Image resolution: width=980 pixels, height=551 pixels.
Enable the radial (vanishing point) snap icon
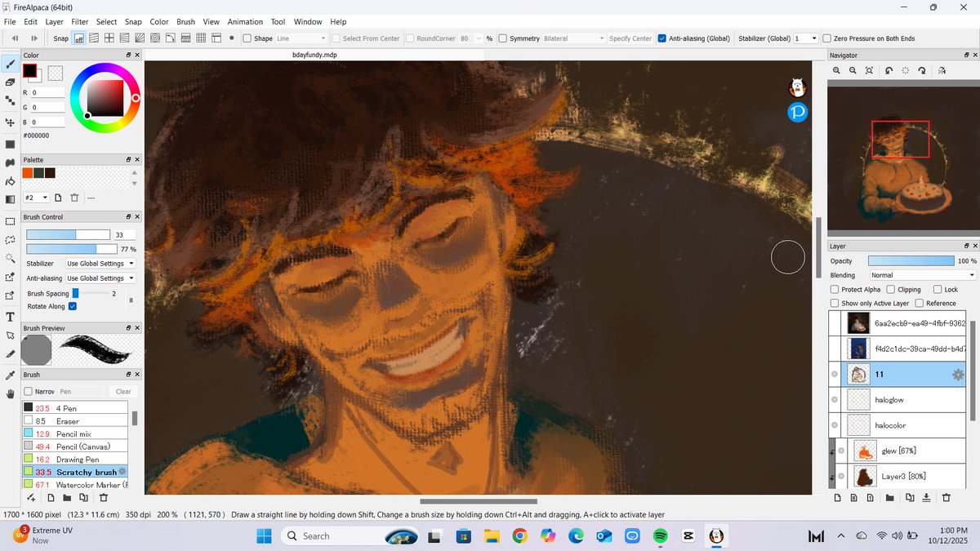point(140,38)
